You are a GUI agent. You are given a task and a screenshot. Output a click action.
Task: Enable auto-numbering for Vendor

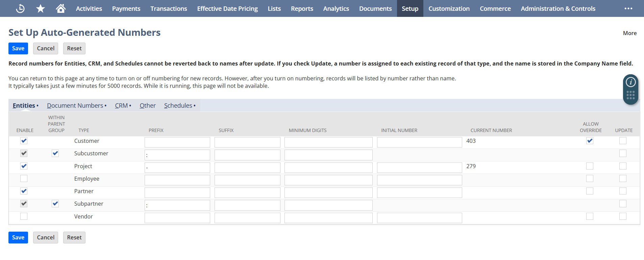[24, 216]
